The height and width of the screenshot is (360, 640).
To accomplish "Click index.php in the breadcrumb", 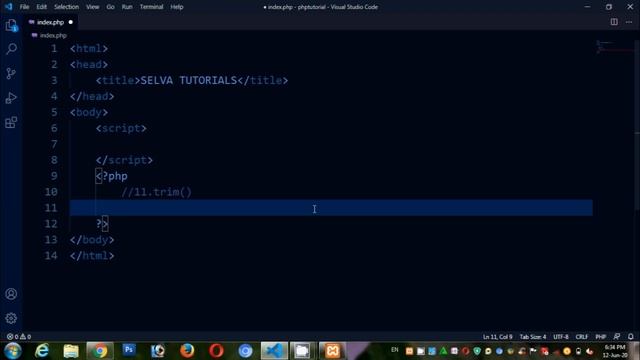I will point(53,36).
